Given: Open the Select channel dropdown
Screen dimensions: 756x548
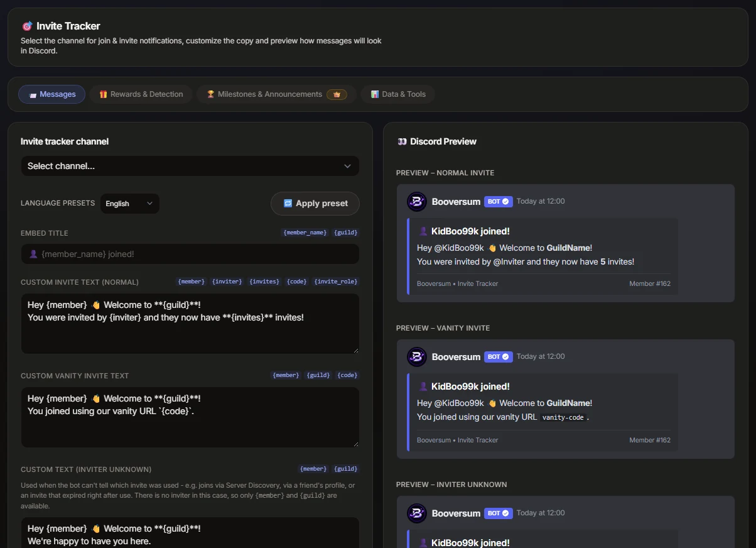Looking at the screenshot, I should click(x=190, y=166).
